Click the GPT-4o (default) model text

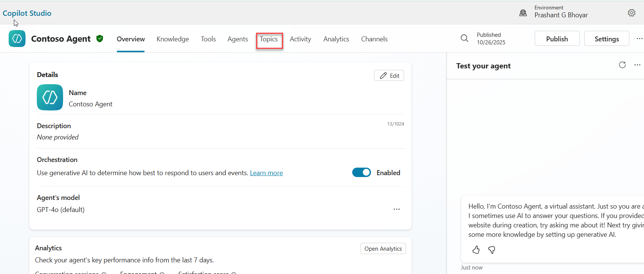tap(61, 209)
